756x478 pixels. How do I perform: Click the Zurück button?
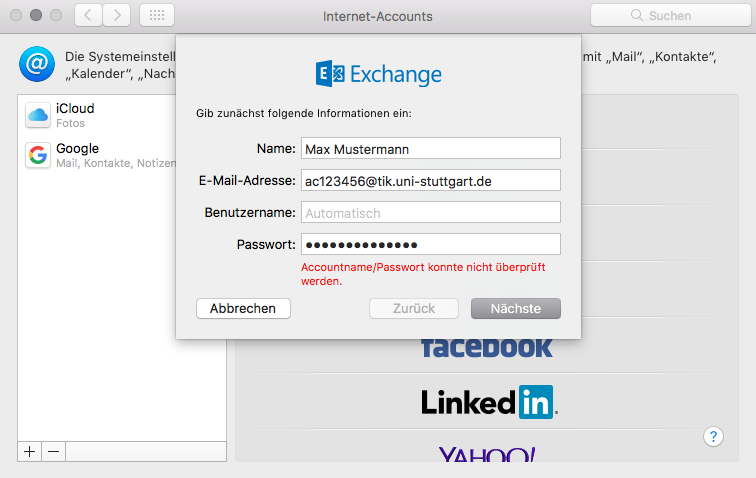point(414,309)
